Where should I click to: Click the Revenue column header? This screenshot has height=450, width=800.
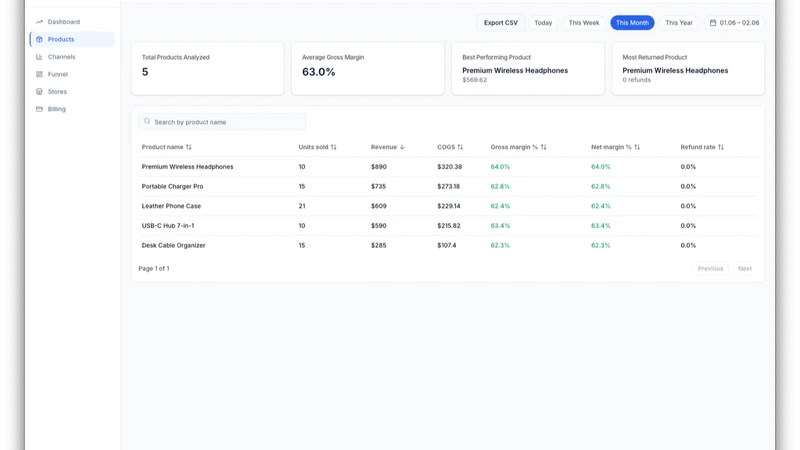point(384,147)
